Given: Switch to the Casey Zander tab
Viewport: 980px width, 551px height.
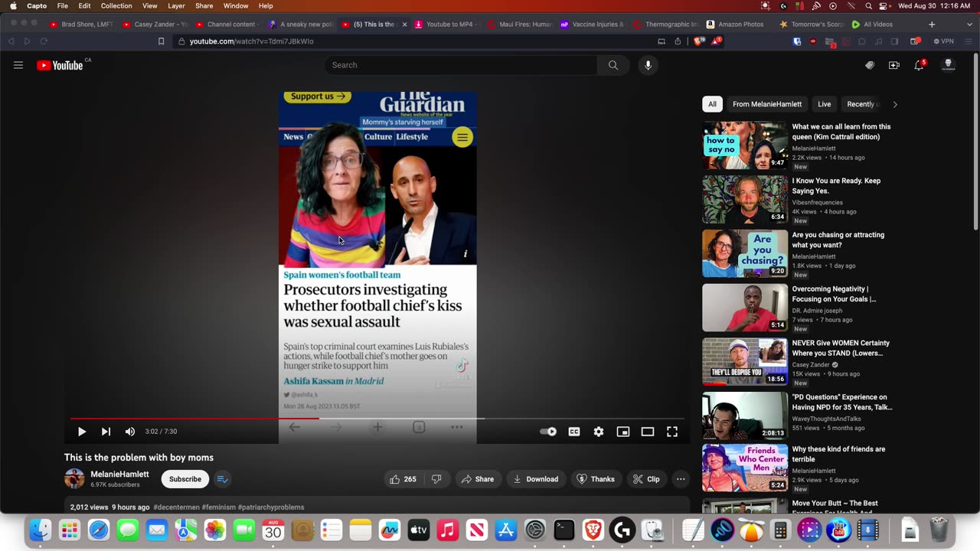Looking at the screenshot, I should pos(153,24).
